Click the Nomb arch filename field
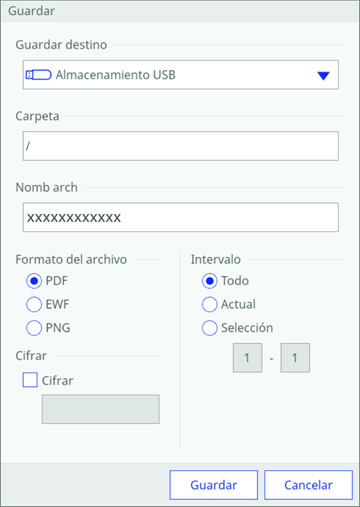The image size is (360, 507). (x=181, y=217)
